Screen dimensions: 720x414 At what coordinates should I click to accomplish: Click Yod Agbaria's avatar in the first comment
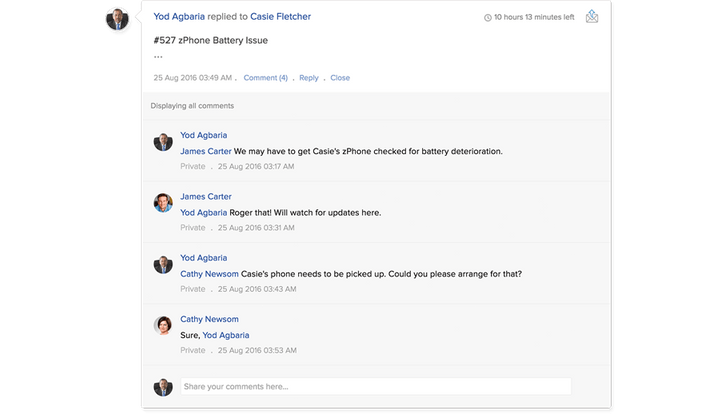[163, 141]
